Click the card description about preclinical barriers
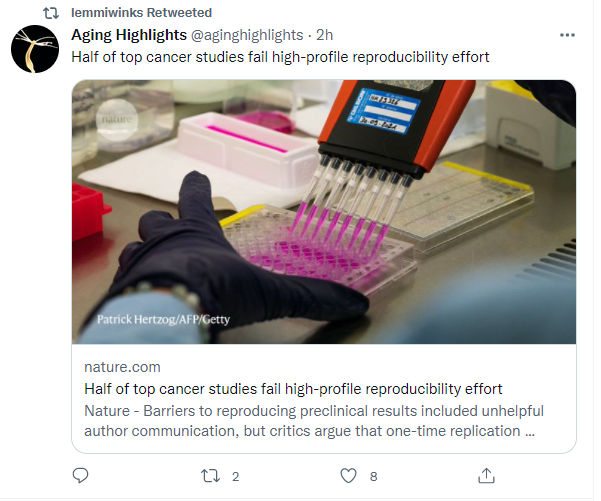 312,420
